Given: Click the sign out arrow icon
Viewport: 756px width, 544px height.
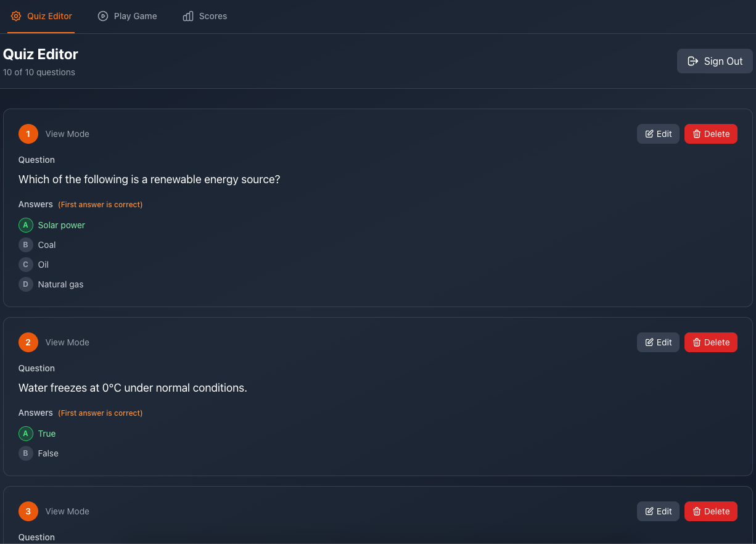Looking at the screenshot, I should [693, 61].
